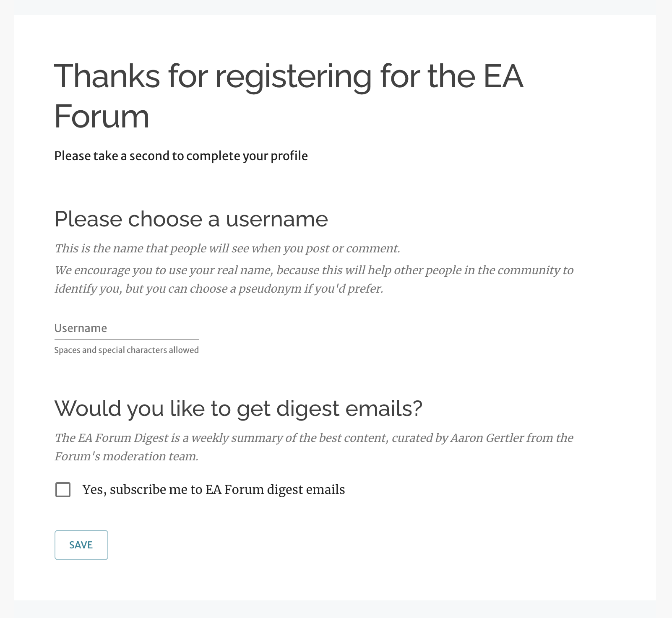Click the 'Thanks for registering' main heading
Screen dimensions: 672x618
(289, 96)
